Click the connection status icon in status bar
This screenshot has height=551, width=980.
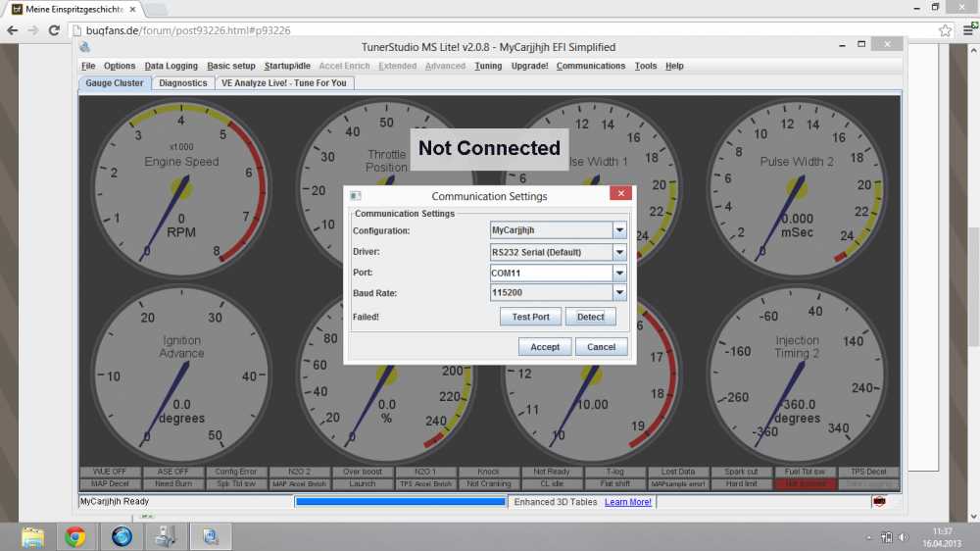tap(879, 502)
